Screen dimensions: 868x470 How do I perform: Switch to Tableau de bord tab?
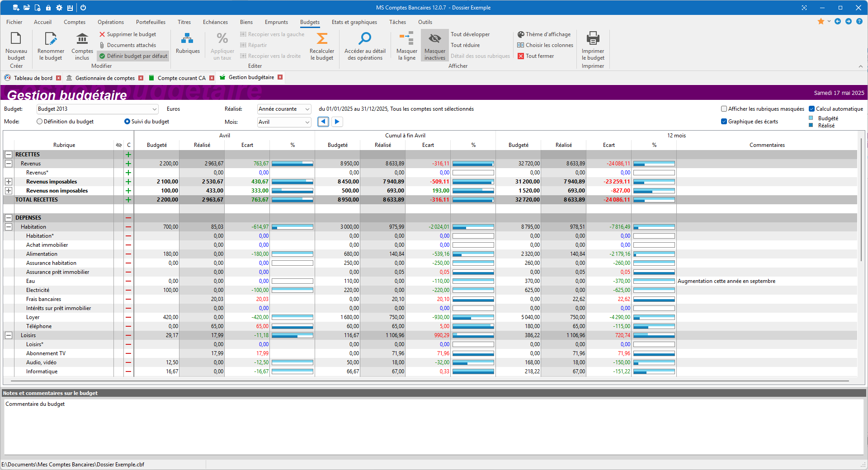click(33, 78)
